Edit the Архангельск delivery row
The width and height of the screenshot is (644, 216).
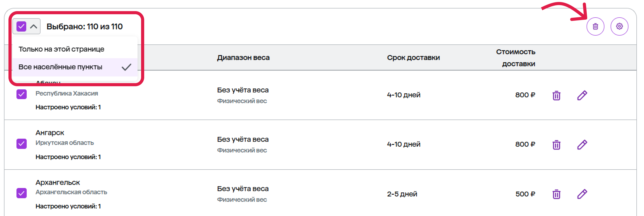[x=582, y=194]
